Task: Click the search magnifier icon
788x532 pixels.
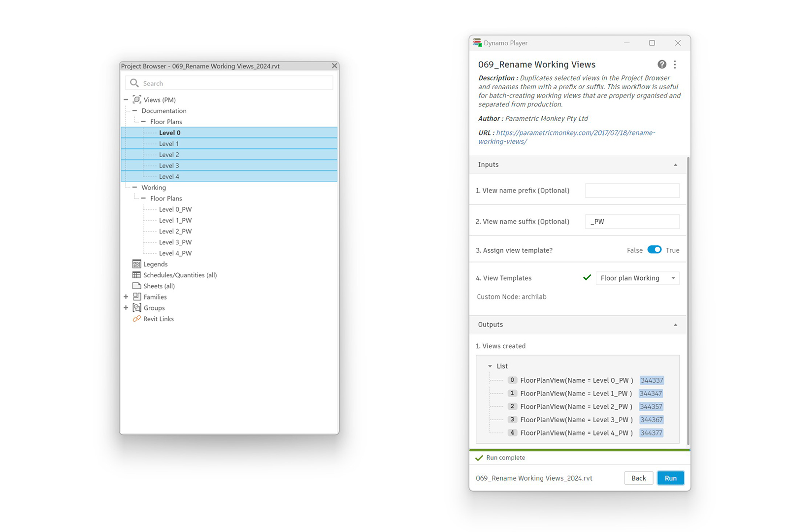Action: (134, 83)
